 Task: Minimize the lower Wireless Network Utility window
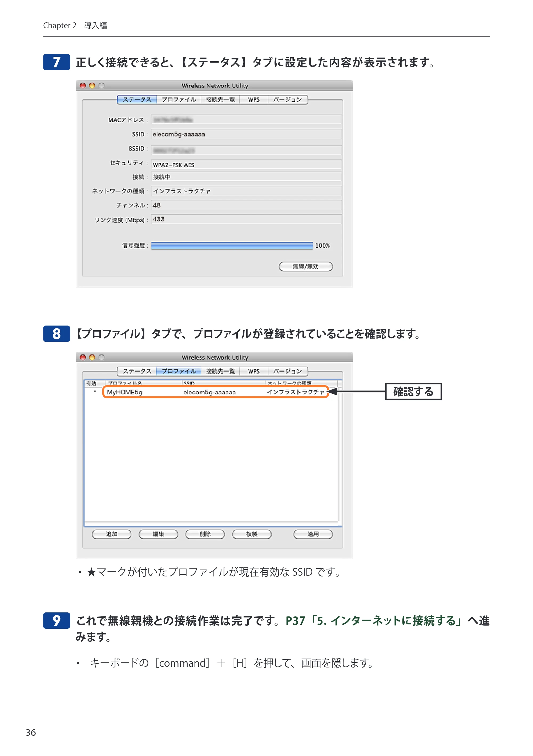pyautogui.click(x=92, y=357)
